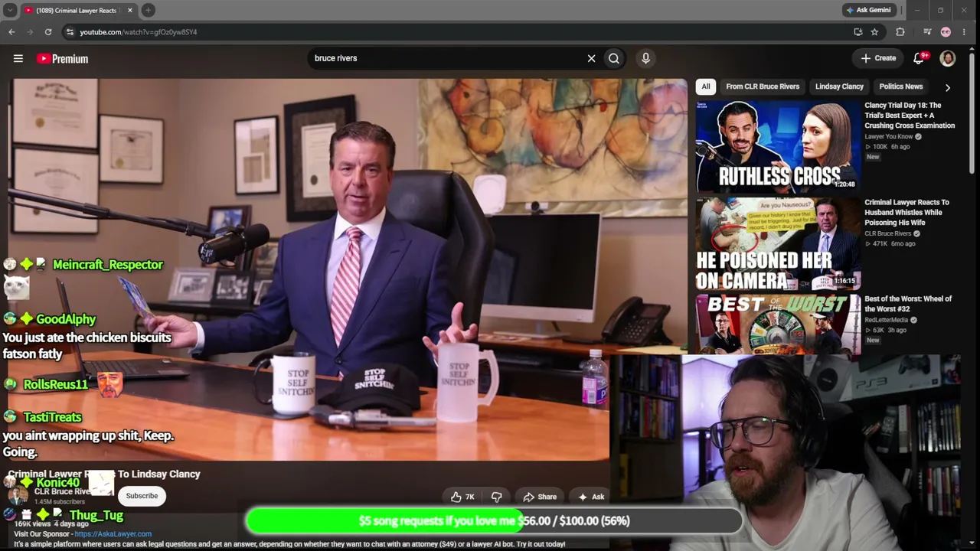The height and width of the screenshot is (551, 980).
Task: Select 'From CLR Bruce Rivers' chip
Action: (x=763, y=86)
